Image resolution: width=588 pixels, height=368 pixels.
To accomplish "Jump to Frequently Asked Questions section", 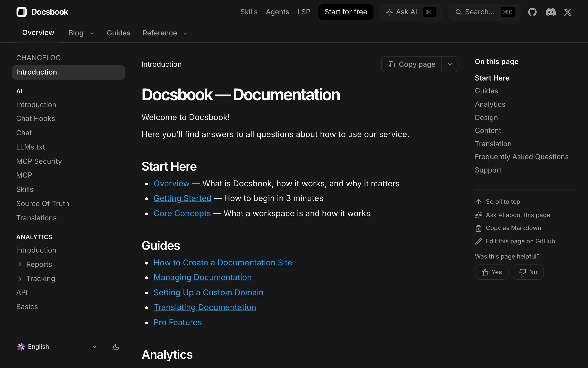I will coord(522,157).
